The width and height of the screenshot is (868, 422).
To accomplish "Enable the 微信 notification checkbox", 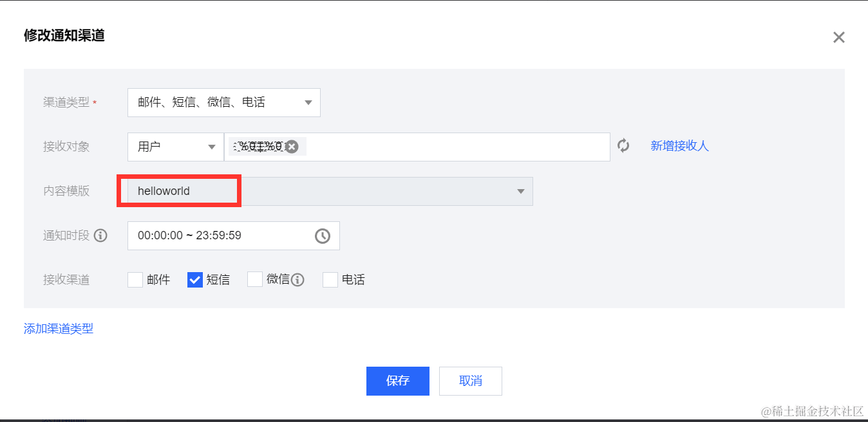I will point(254,279).
